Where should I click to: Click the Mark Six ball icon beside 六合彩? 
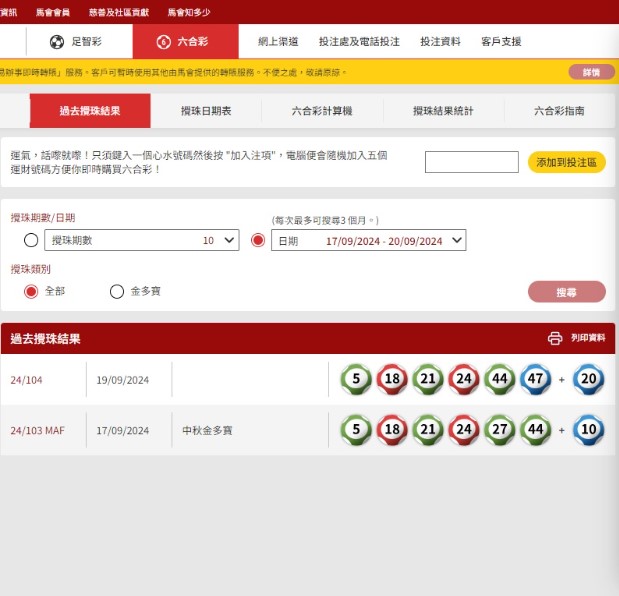pyautogui.click(x=163, y=42)
